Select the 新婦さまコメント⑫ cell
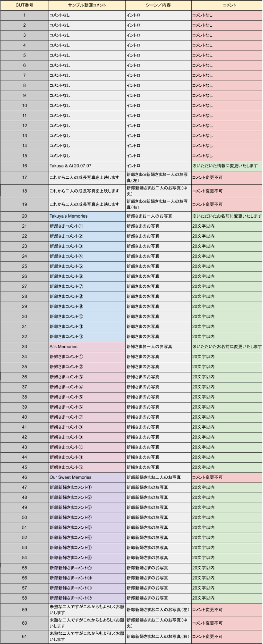Viewport: 263px width, 644px height. point(87,467)
